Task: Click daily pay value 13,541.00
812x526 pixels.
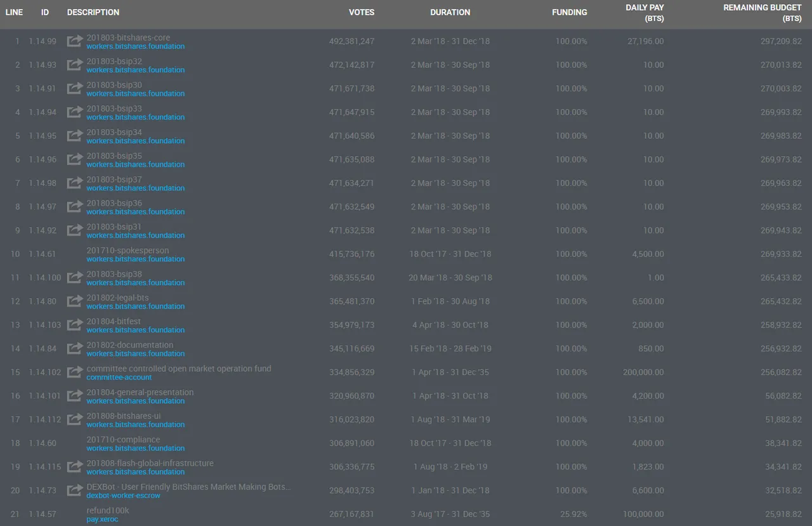Action: coord(646,419)
